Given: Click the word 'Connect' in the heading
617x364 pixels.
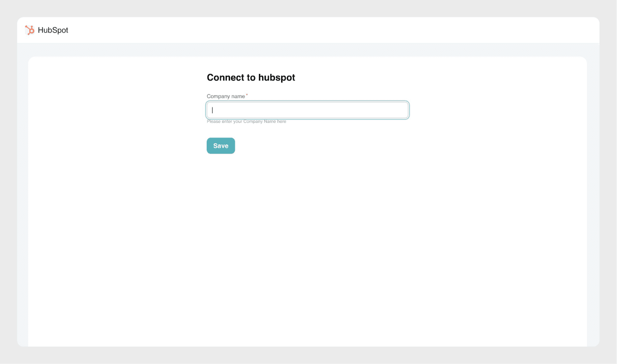Looking at the screenshot, I should point(226,77).
